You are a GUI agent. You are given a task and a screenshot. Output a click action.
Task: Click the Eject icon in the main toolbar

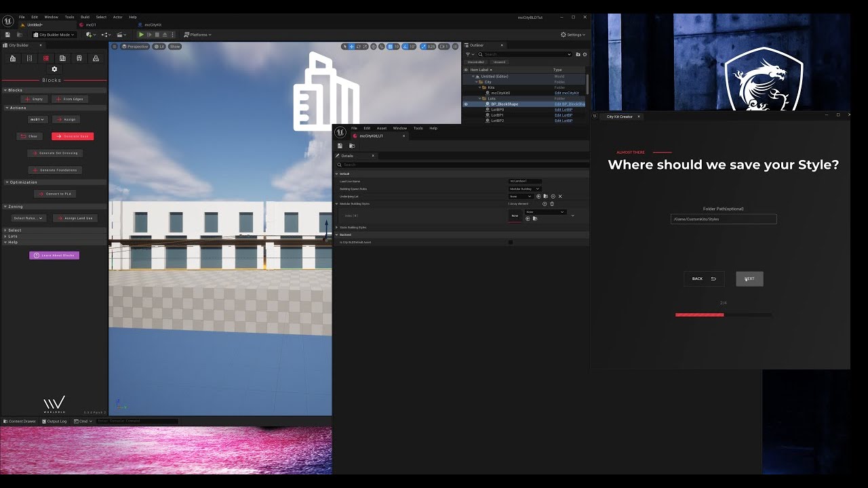tap(165, 35)
